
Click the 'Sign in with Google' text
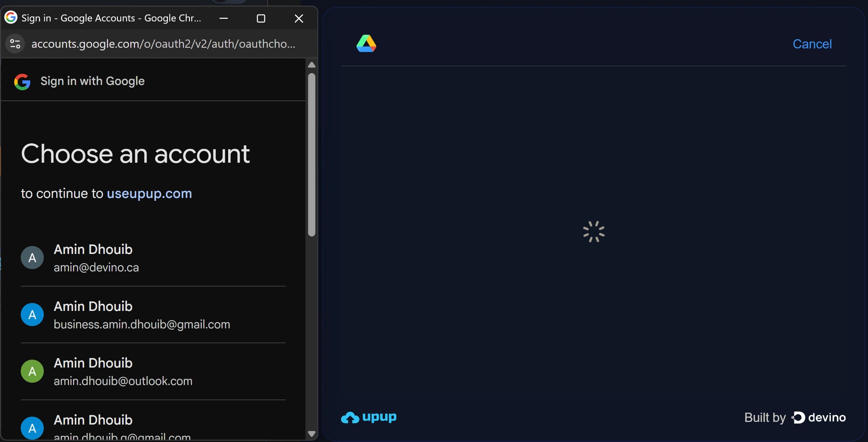tap(92, 81)
